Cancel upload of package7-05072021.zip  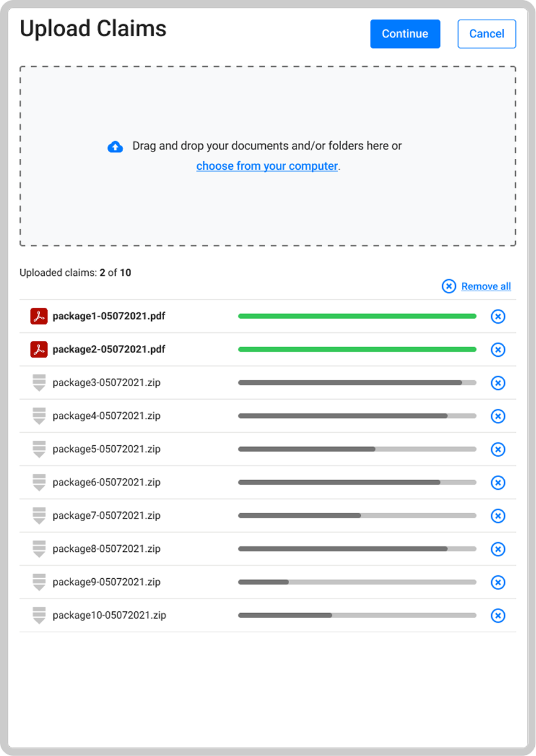tap(498, 516)
